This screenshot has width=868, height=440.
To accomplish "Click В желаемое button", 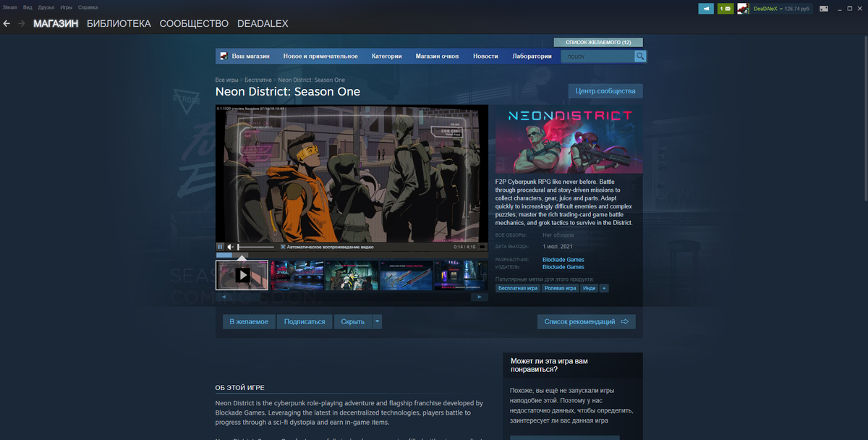I will click(249, 321).
